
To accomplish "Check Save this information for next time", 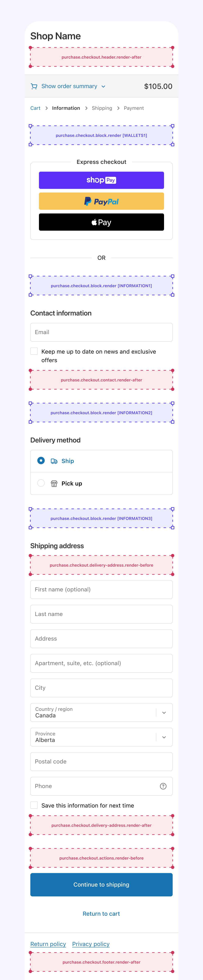I will click(x=34, y=805).
